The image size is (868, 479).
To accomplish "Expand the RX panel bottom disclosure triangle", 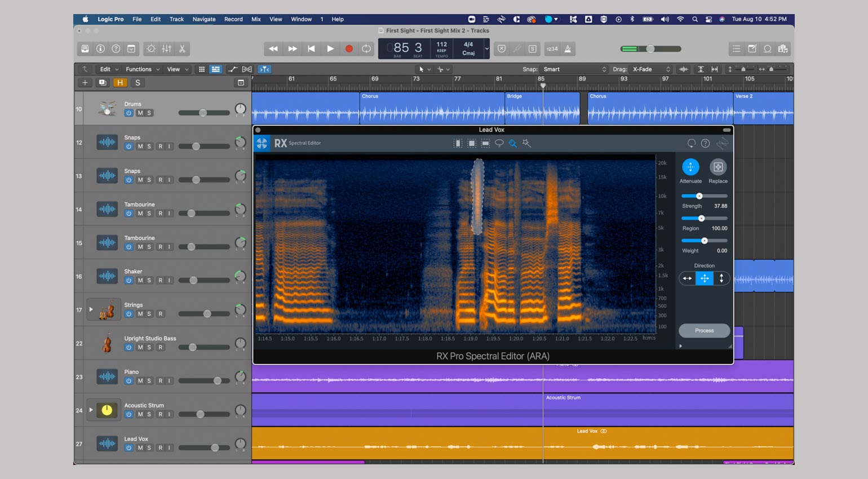I will tap(681, 346).
